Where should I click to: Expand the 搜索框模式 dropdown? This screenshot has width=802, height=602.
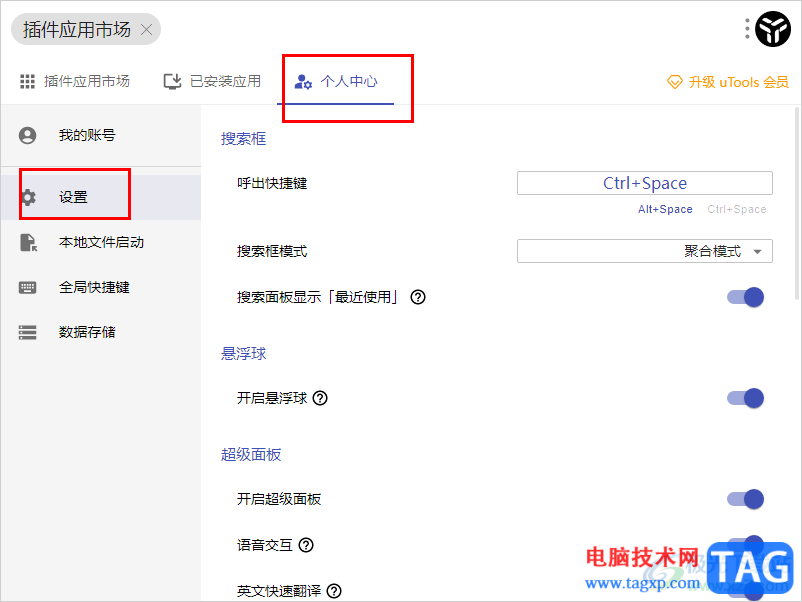pyautogui.click(x=644, y=251)
